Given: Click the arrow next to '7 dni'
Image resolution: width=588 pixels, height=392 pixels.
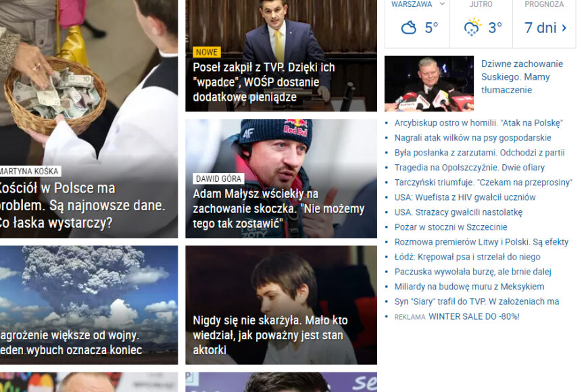Looking at the screenshot, I should pyautogui.click(x=562, y=26).
